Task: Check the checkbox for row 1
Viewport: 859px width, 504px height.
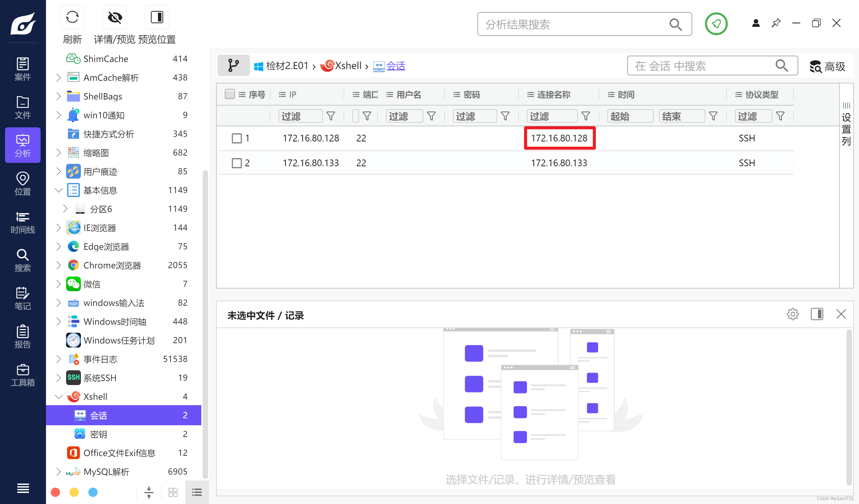Action: point(237,138)
